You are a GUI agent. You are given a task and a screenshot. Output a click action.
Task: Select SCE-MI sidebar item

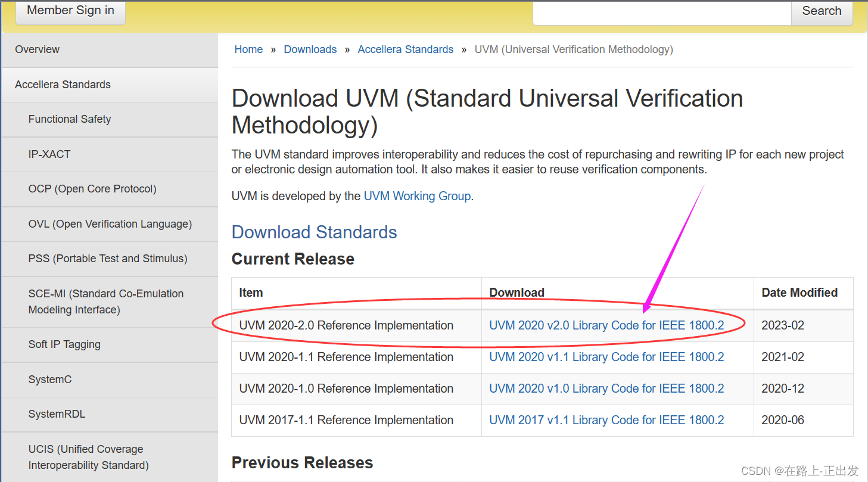(x=110, y=301)
